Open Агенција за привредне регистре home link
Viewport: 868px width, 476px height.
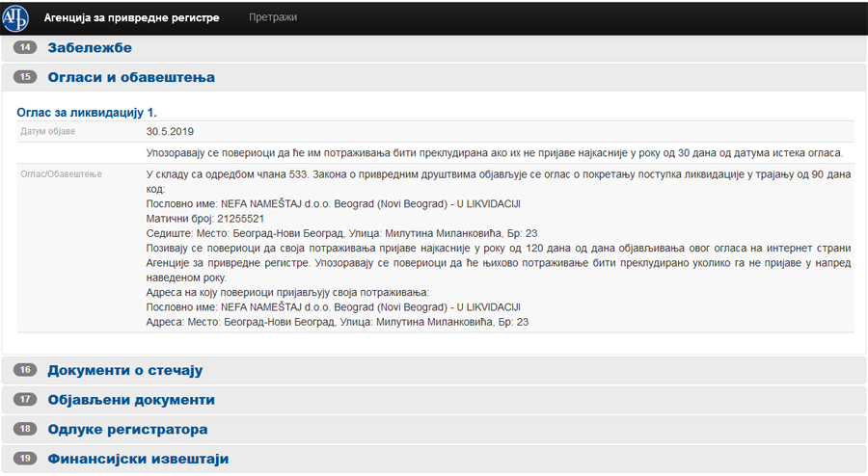click(131, 17)
